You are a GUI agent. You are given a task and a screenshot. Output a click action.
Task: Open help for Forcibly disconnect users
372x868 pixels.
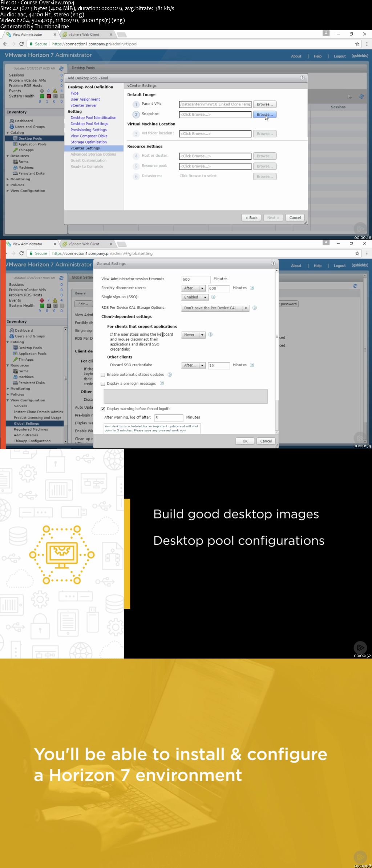click(x=252, y=288)
